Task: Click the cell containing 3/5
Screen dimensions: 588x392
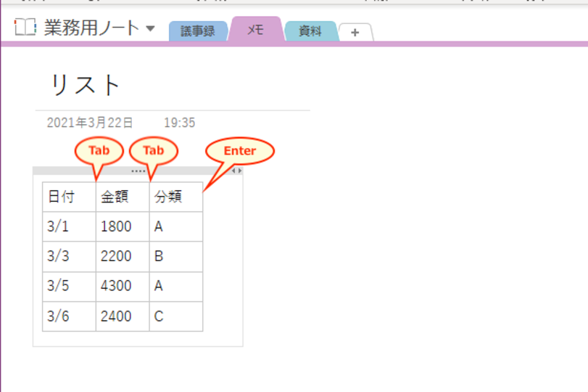Action: pyautogui.click(x=70, y=286)
